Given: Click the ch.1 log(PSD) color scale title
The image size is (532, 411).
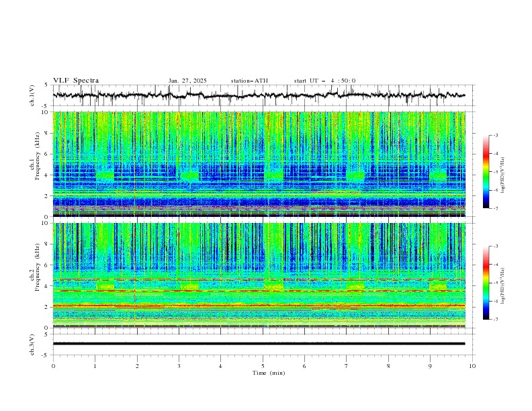Looking at the screenshot, I should [x=503, y=175].
